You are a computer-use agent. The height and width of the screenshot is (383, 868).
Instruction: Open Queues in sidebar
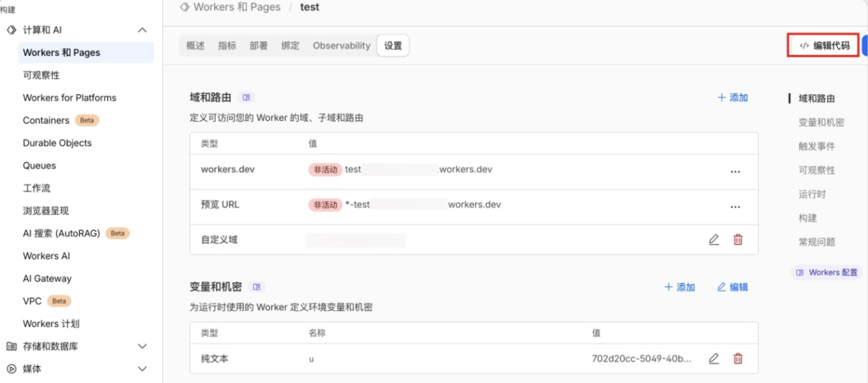point(39,166)
